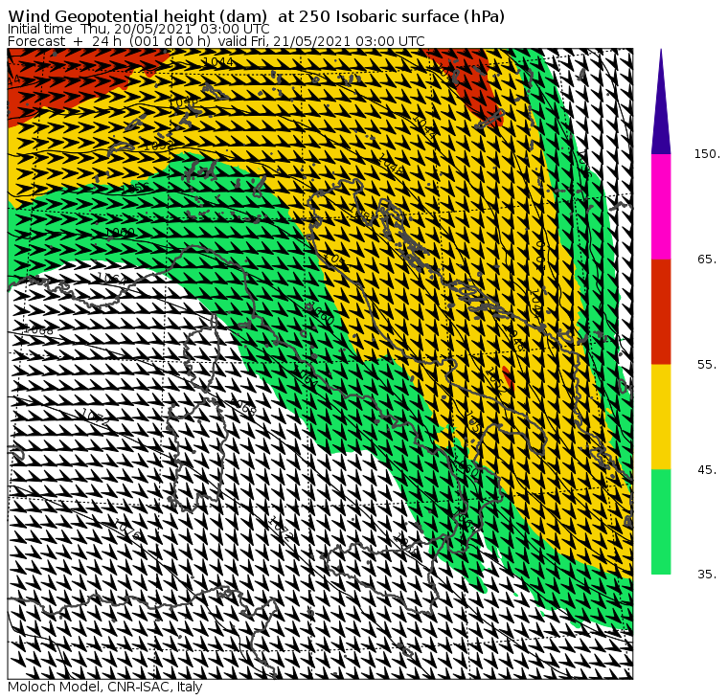This screenshot has width=728, height=700.
Task: Click the '1060' contour label in green band
Action: 121,232
